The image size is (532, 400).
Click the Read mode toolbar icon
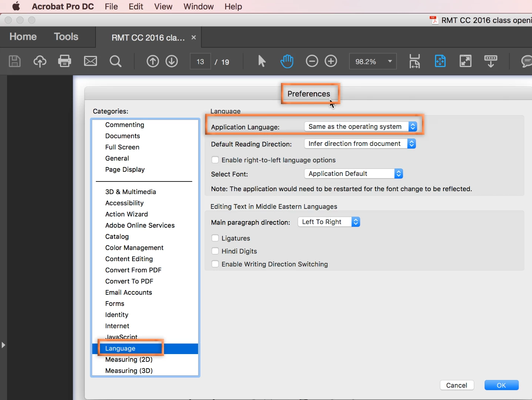tap(491, 61)
